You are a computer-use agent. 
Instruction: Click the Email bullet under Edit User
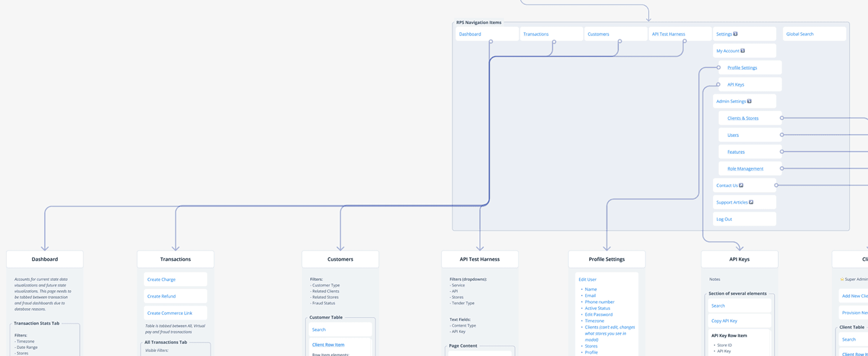pyautogui.click(x=590, y=296)
